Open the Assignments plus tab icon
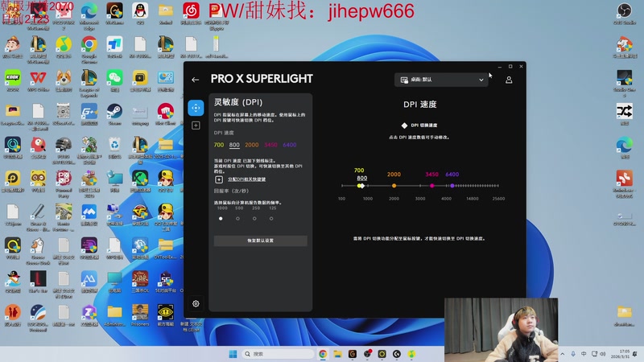 196,125
